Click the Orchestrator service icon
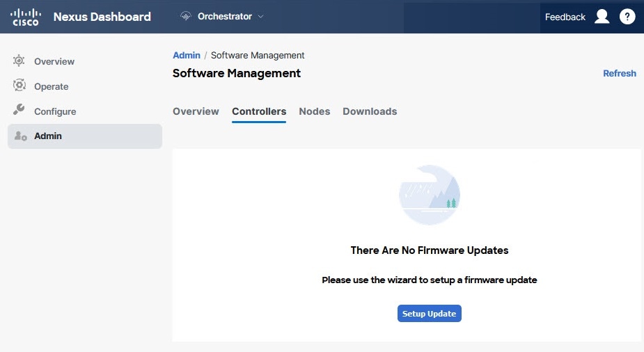This screenshot has height=352, width=644. click(186, 16)
